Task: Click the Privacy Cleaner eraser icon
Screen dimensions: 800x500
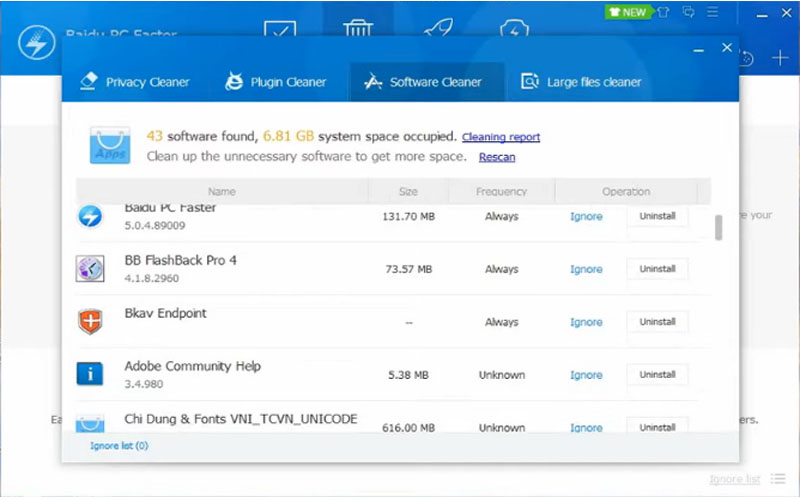Action: 89,82
